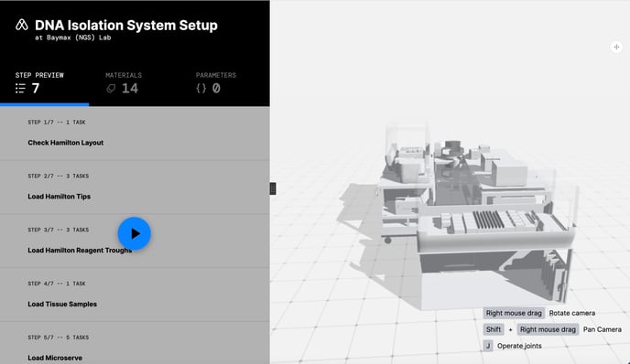The image size is (630, 364).
Task: Open the Load Hamilton Tips step
Action: point(135,187)
